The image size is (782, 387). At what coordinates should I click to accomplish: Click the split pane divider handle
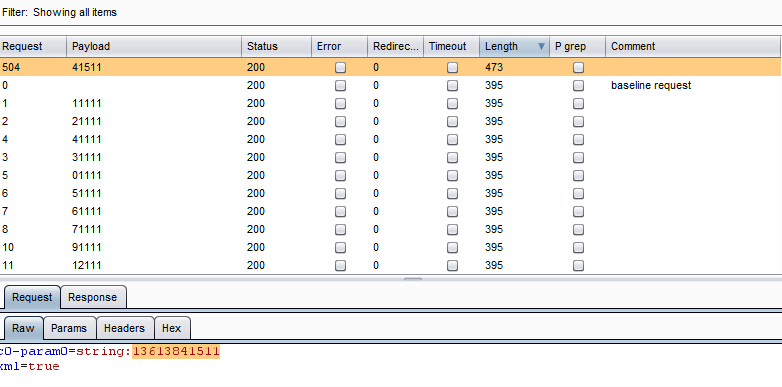point(412,280)
